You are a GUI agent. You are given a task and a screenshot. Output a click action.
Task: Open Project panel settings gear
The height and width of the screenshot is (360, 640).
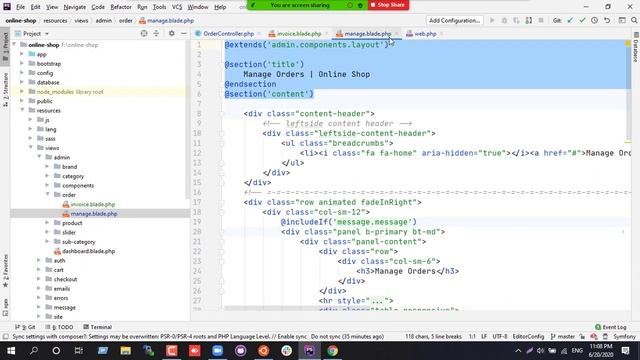[x=171, y=33]
